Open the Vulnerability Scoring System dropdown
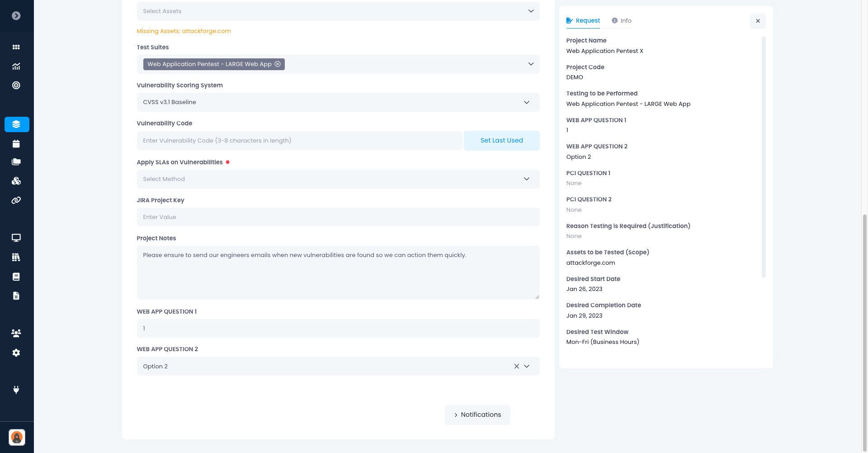 [x=526, y=102]
